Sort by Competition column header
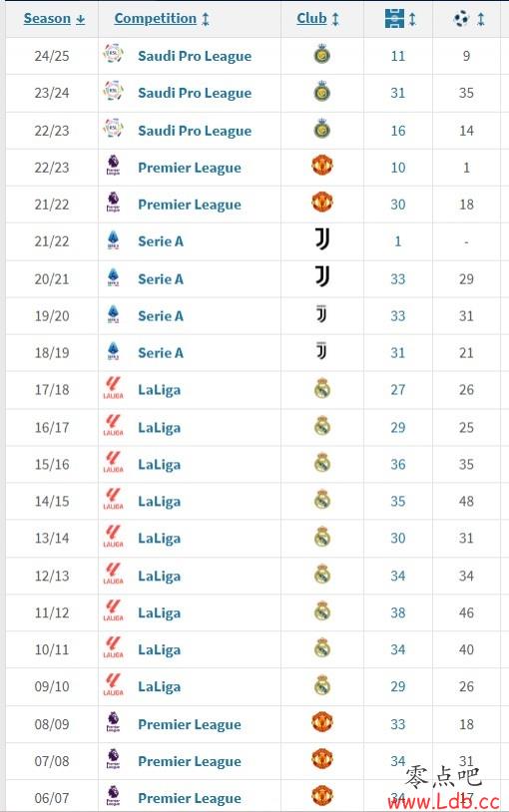This screenshot has height=812, width=509. click(x=162, y=19)
